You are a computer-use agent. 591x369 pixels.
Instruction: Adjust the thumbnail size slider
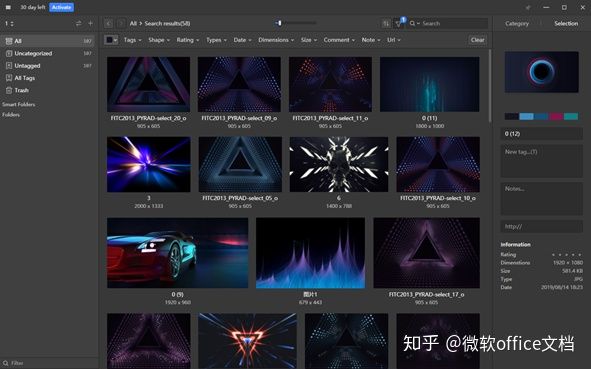[296, 23]
